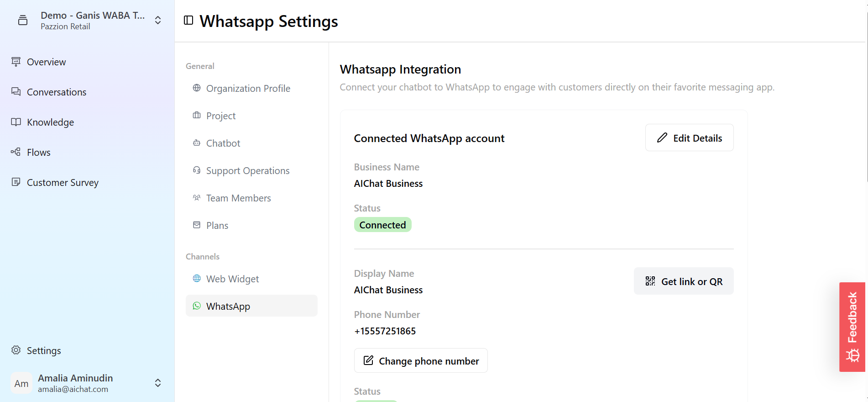This screenshot has width=868, height=402.
Task: Click the WhatsApp logo icon
Action: [197, 306]
